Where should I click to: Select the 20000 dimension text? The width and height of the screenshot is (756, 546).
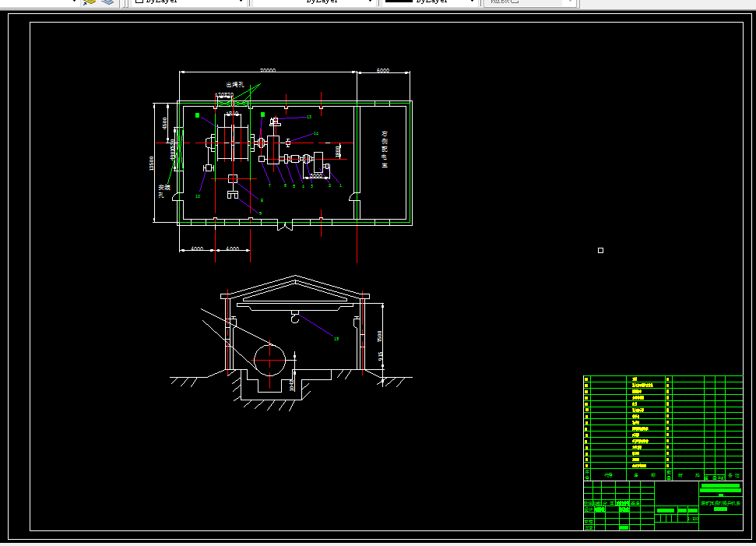[268, 70]
